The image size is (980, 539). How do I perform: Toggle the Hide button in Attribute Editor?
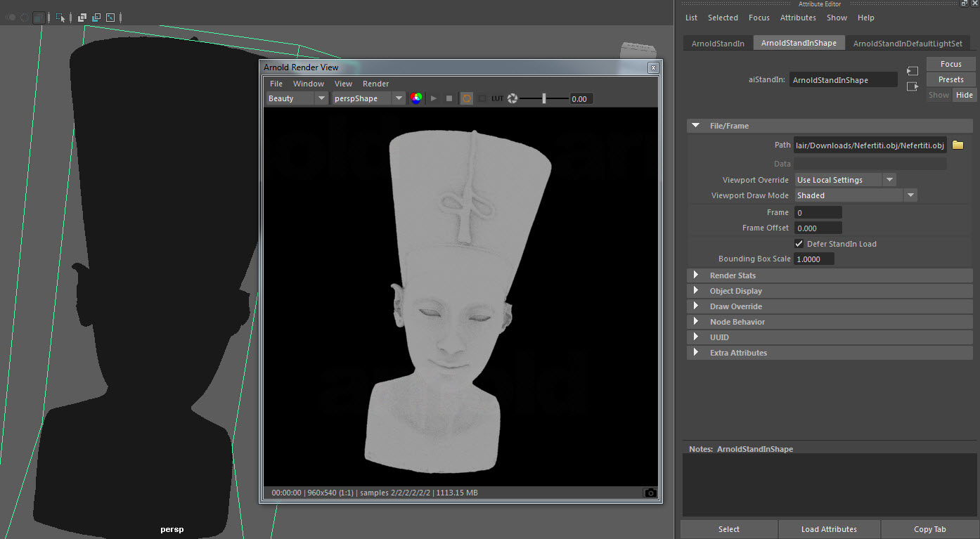[964, 95]
